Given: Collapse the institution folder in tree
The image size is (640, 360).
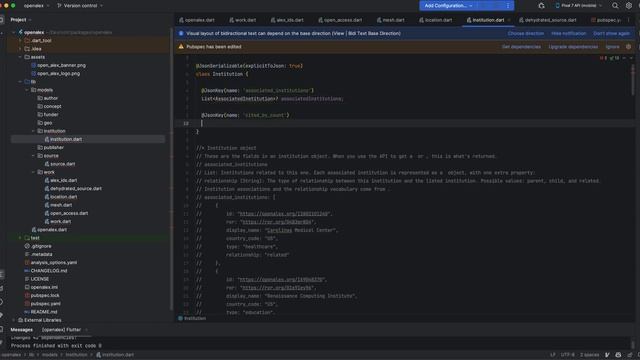Looking at the screenshot, I should pyautogui.click(x=33, y=131).
